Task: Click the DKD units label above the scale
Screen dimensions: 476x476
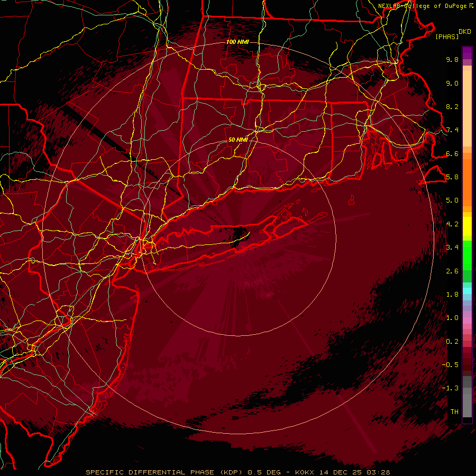Action: (x=465, y=32)
